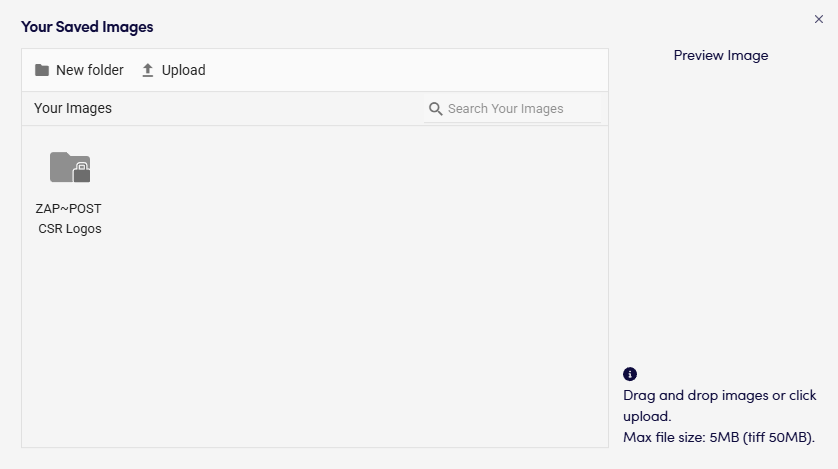This screenshot has height=469, width=838.
Task: Click the Your Saved Images title
Action: point(87,27)
